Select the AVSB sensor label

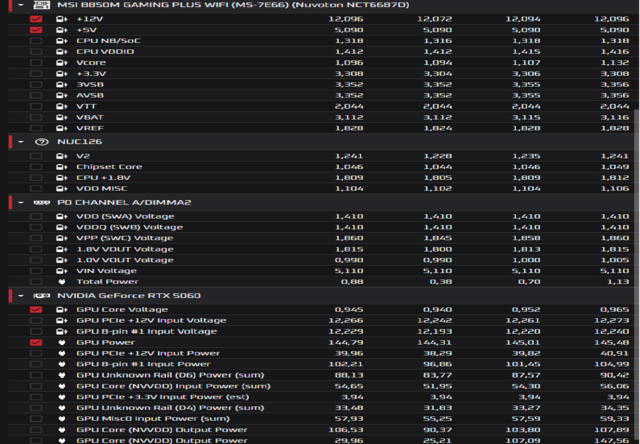coord(90,95)
